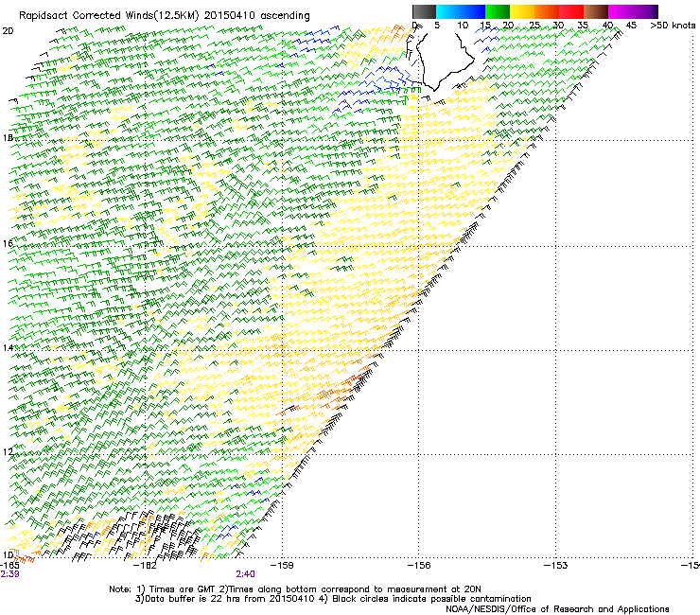The height and width of the screenshot is (615, 700).
Task: Click the longitude label '-162'
Action: click(146, 566)
